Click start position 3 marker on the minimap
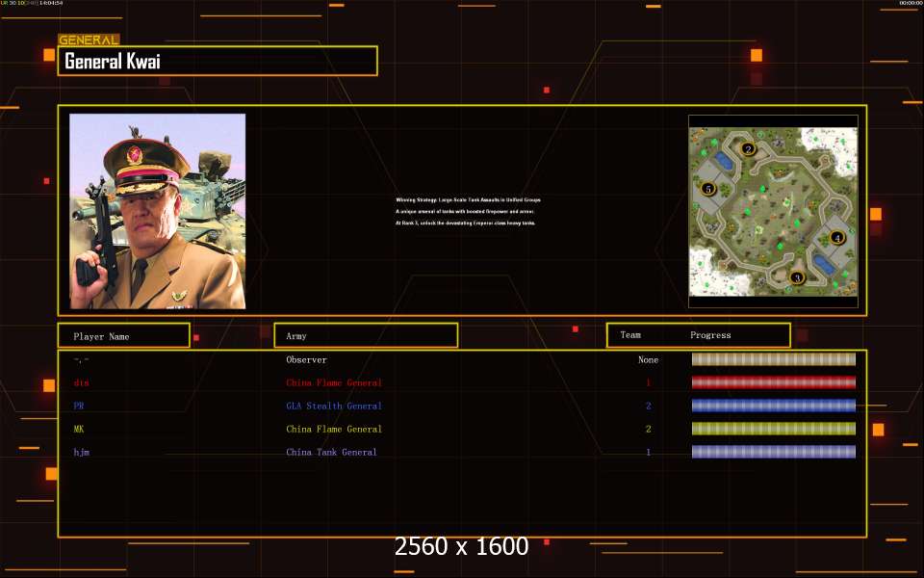Image resolution: width=924 pixels, height=578 pixels. coord(796,277)
